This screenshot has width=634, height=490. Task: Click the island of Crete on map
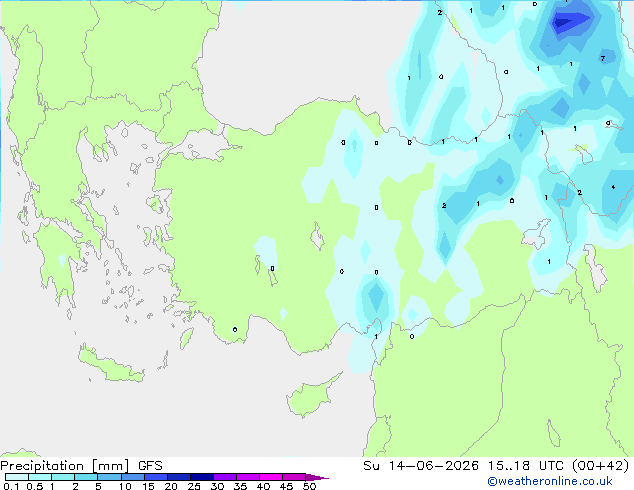tap(111, 363)
